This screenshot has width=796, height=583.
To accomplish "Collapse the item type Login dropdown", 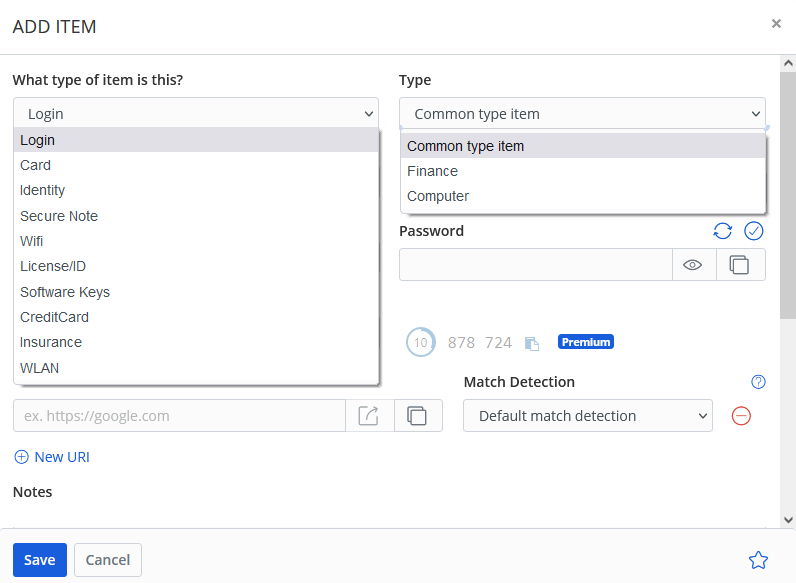I will click(x=196, y=114).
